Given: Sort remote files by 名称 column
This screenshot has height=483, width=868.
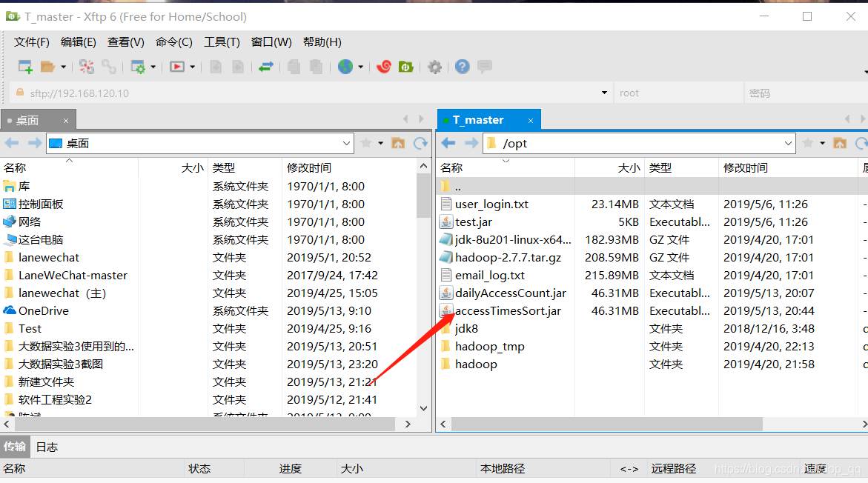Looking at the screenshot, I should (x=506, y=167).
